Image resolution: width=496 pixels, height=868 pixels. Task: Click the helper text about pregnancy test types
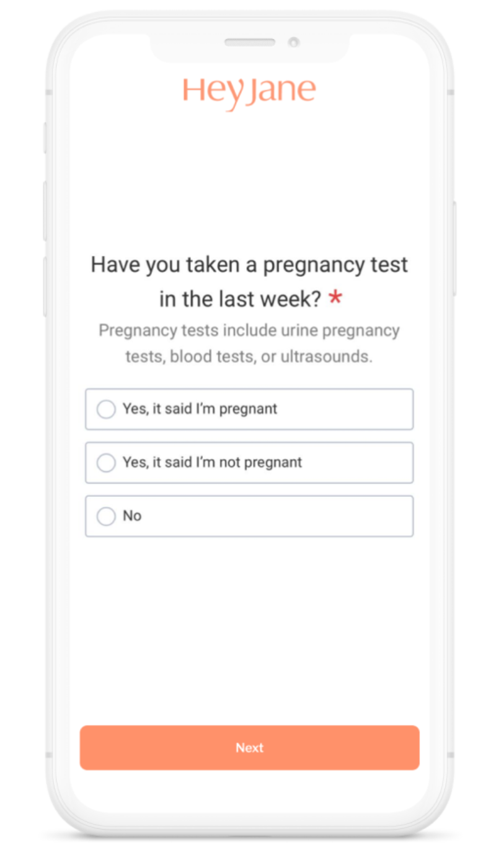pyautogui.click(x=249, y=343)
